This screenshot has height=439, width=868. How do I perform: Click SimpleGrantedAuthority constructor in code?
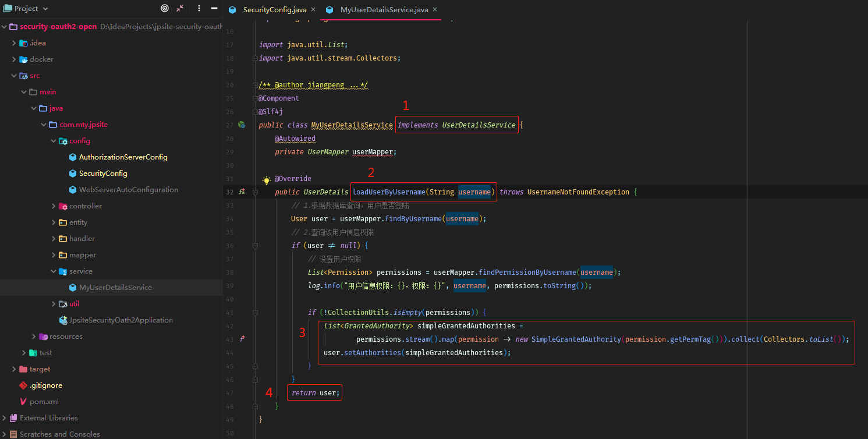tap(576, 339)
